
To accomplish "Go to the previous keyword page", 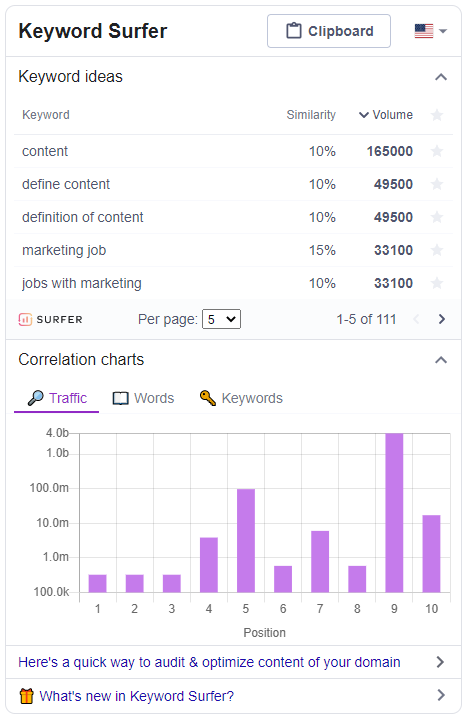I will click(416, 319).
